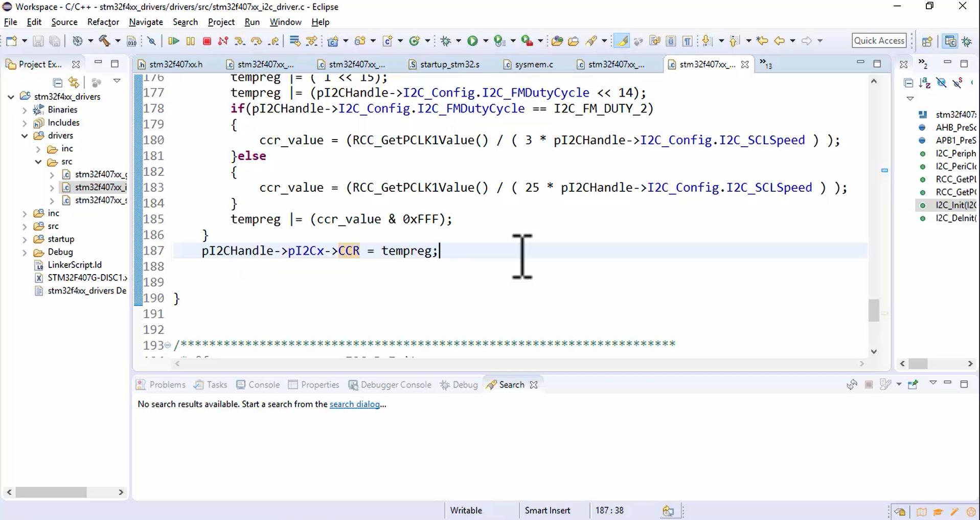This screenshot has width=980, height=520.
Task: Click the Step Over icon
Action: [x=257, y=41]
